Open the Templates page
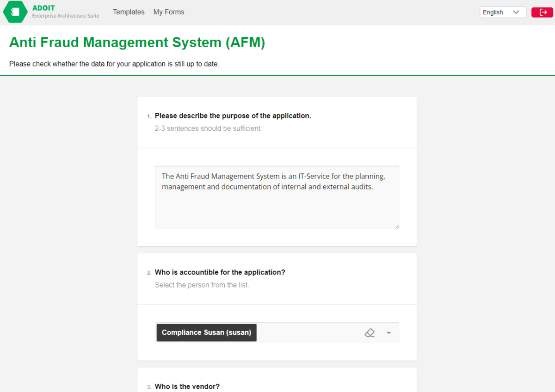 (x=129, y=12)
